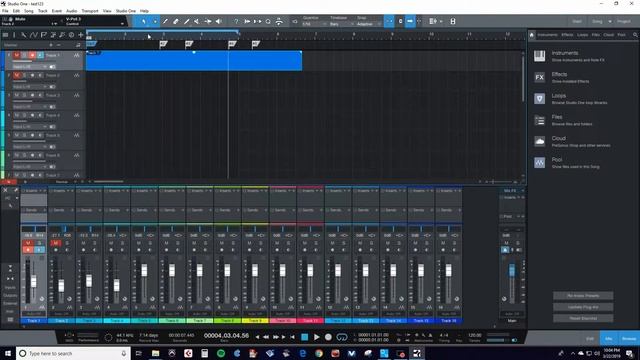
Task: Click the Update Plug-ins button
Action: [583, 307]
